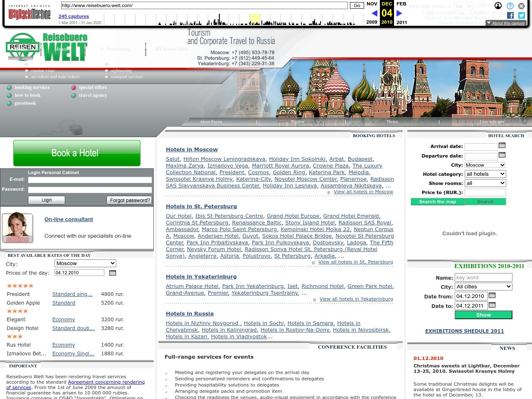Open calendar icon beside exhibition Date from
This screenshot has height=399, width=532.
tap(492, 296)
